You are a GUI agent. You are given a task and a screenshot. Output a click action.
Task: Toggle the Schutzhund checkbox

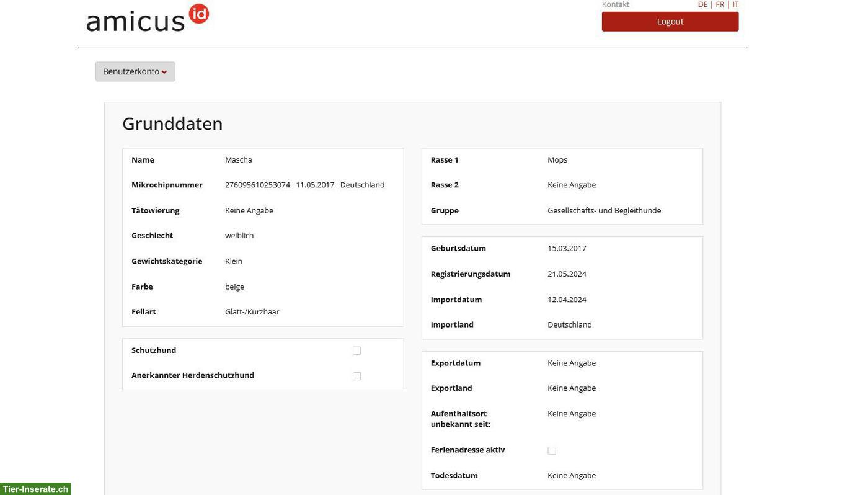pos(356,350)
